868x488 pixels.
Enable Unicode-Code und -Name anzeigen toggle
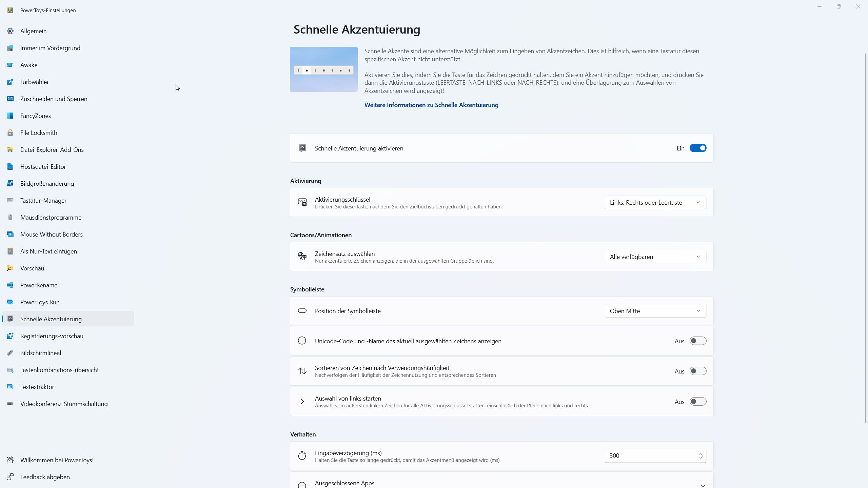coord(698,341)
